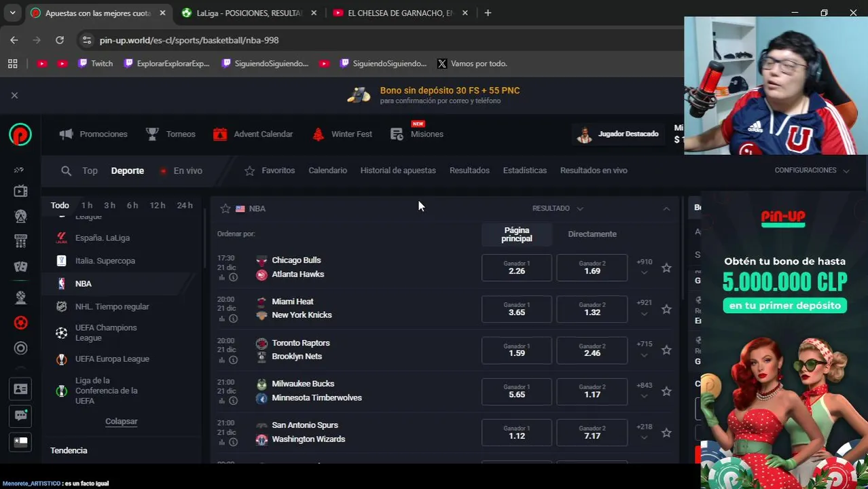868x489 pixels.
Task: Open Advent Calendar menu item
Action: coord(253,134)
